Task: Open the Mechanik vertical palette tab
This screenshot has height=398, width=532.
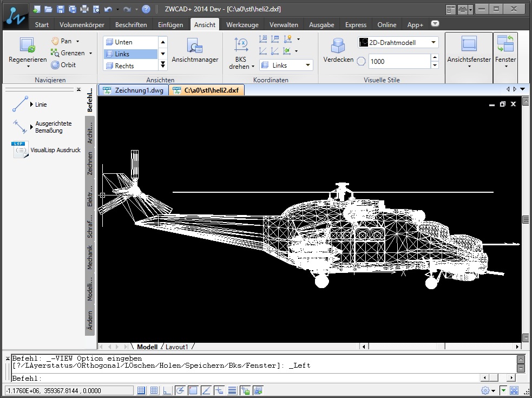Action: tap(90, 257)
